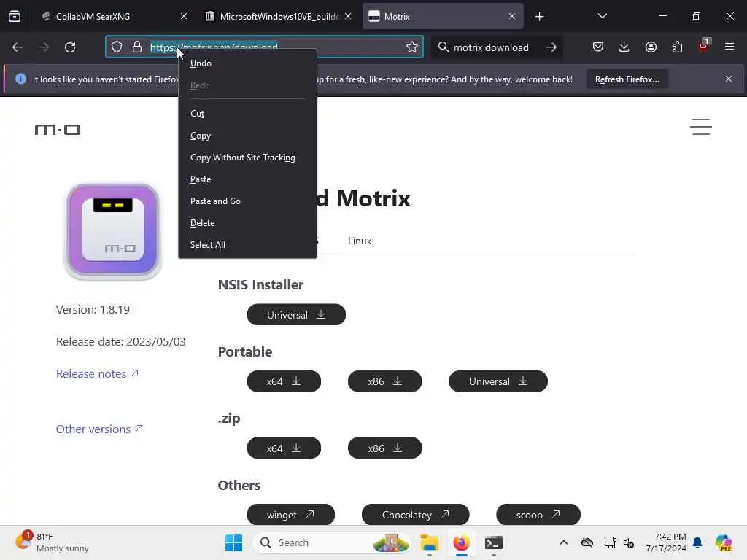Open the Other versions link
The height and width of the screenshot is (560, 747).
(x=99, y=429)
